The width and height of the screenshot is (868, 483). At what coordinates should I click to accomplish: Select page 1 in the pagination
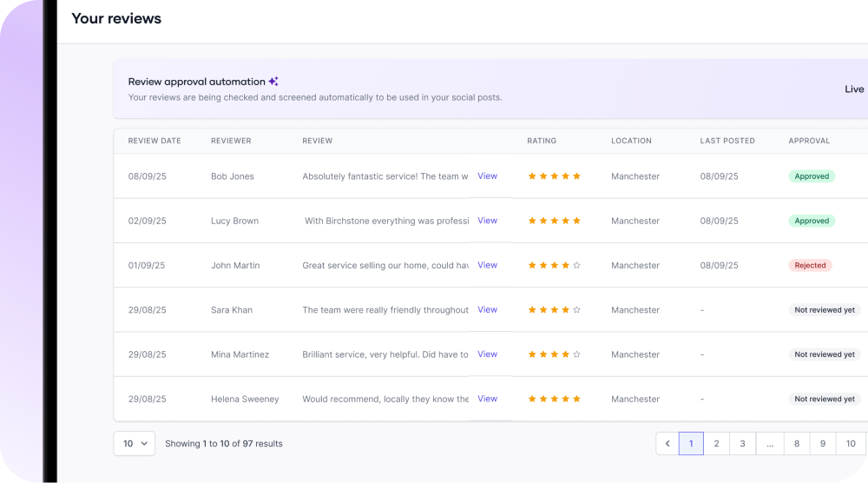tap(691, 444)
